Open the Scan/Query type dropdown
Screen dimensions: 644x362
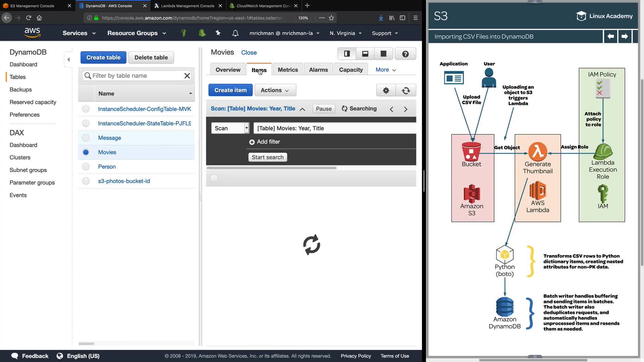[230, 128]
